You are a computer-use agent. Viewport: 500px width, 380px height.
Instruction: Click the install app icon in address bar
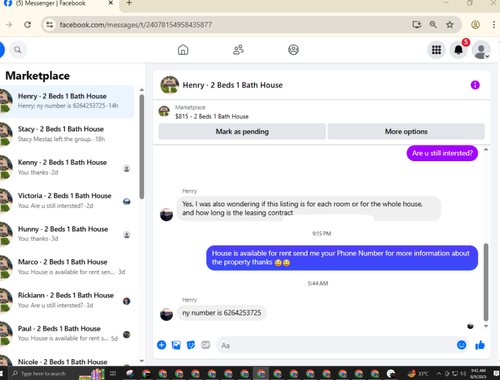point(417,24)
